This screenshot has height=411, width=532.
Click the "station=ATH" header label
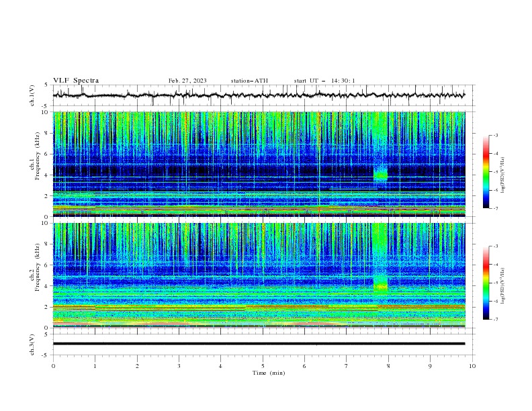(249, 81)
